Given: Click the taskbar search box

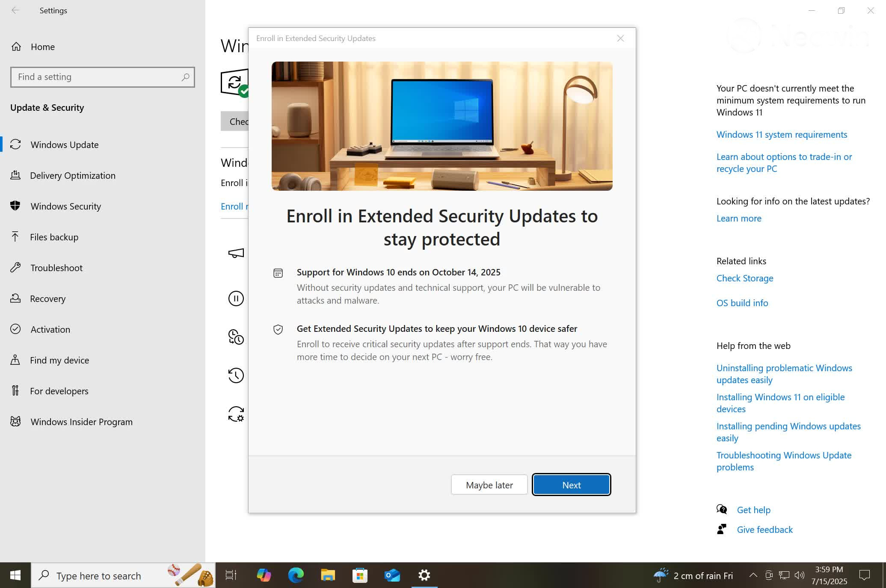Looking at the screenshot, I should coord(123,576).
